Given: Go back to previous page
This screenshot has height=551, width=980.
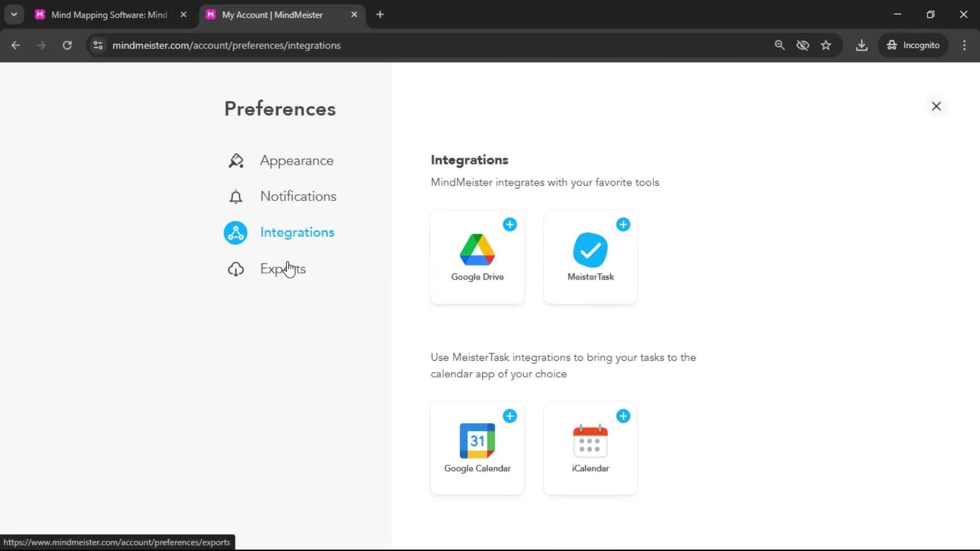Looking at the screenshot, I should [16, 45].
